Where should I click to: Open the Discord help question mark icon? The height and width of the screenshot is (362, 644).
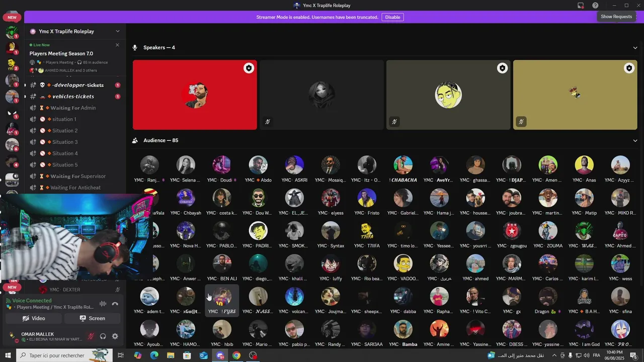click(595, 6)
